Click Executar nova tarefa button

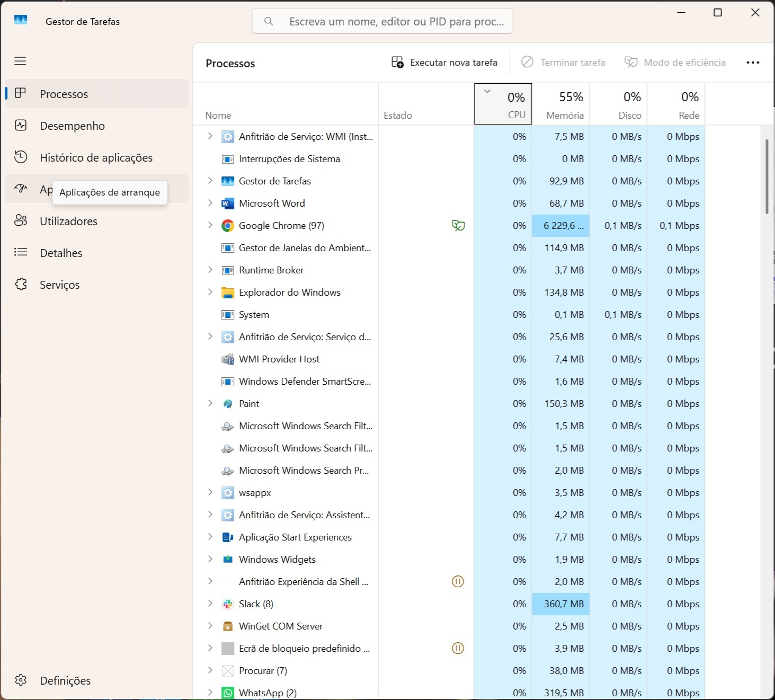click(444, 63)
